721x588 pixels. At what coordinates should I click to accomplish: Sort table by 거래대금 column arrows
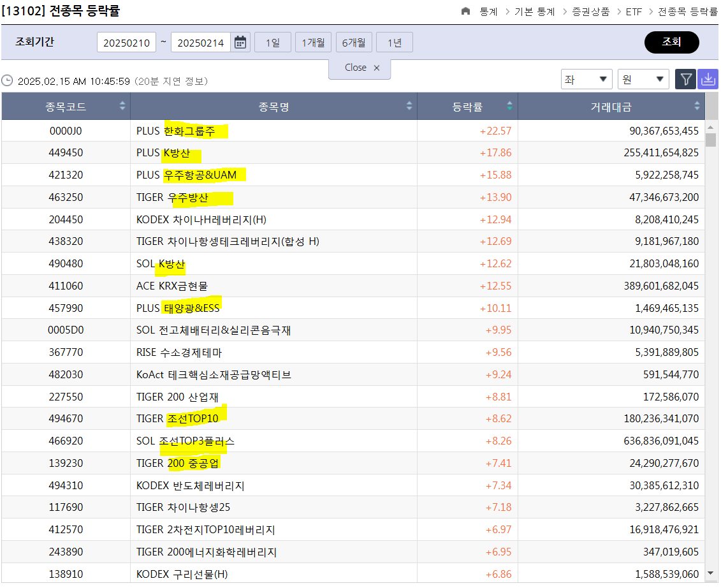pyautogui.click(x=697, y=107)
